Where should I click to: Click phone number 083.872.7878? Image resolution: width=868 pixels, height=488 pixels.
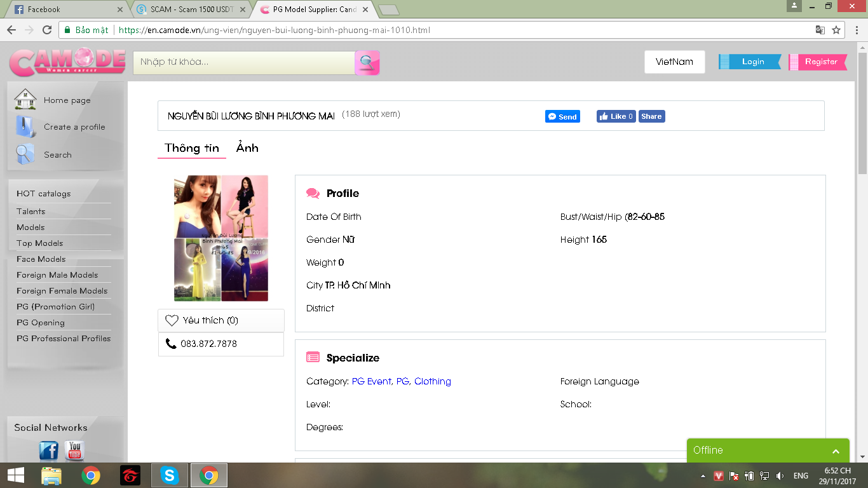tap(209, 344)
